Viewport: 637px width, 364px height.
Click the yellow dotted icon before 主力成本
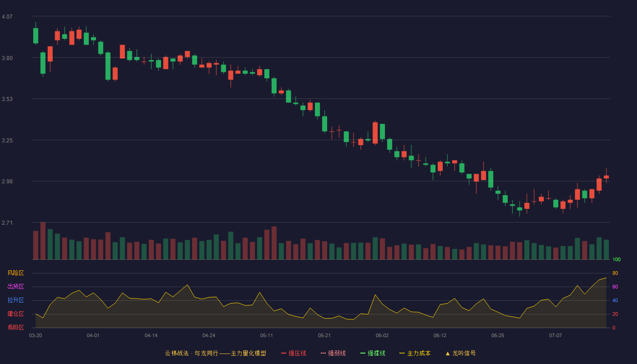[x=402, y=353]
